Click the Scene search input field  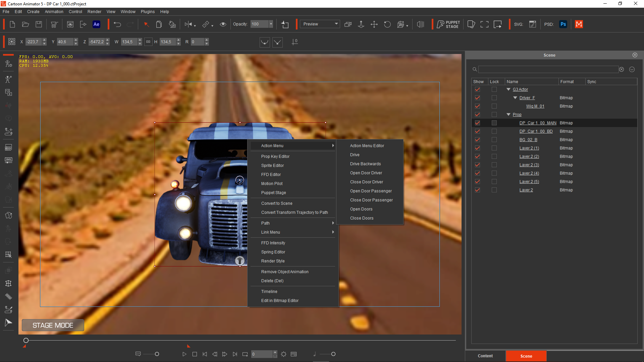(x=548, y=69)
